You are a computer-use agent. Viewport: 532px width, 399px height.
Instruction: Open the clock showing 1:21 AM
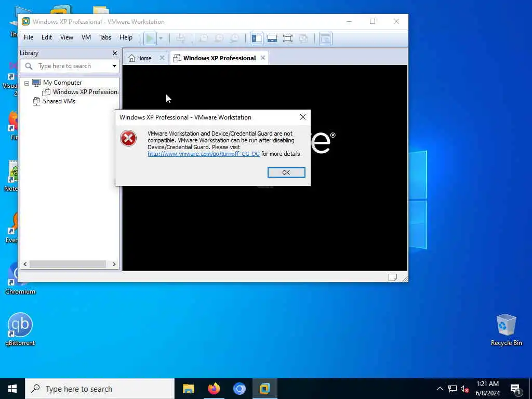(487, 389)
